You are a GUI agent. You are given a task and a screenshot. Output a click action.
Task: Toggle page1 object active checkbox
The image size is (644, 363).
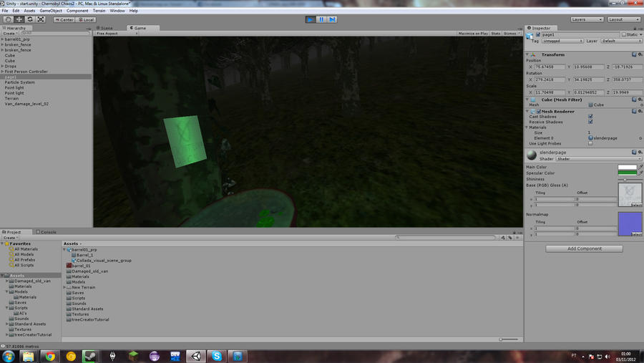538,35
